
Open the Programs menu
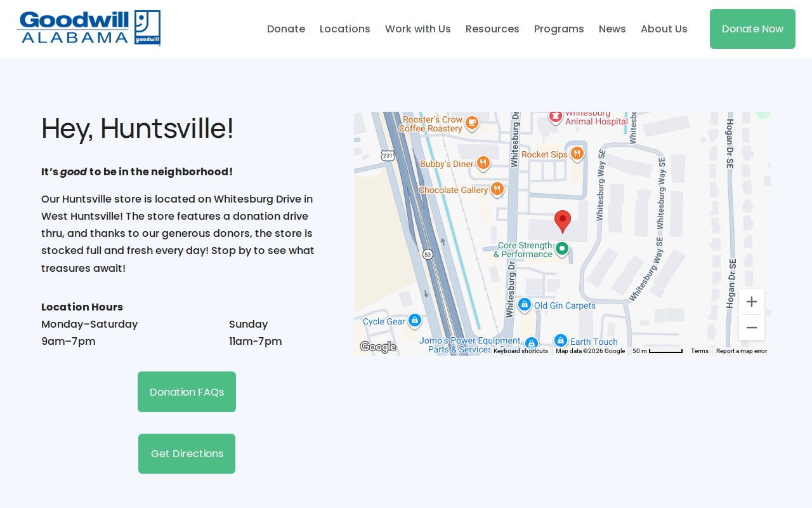[x=559, y=29]
